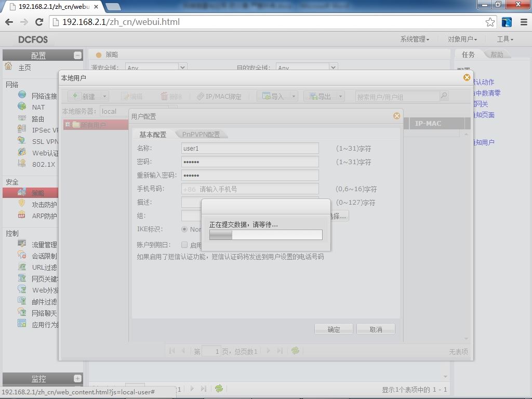Screen dimensions: 532x399
Task: Open 网络聊天 icon in sidebar
Action: pos(22,312)
